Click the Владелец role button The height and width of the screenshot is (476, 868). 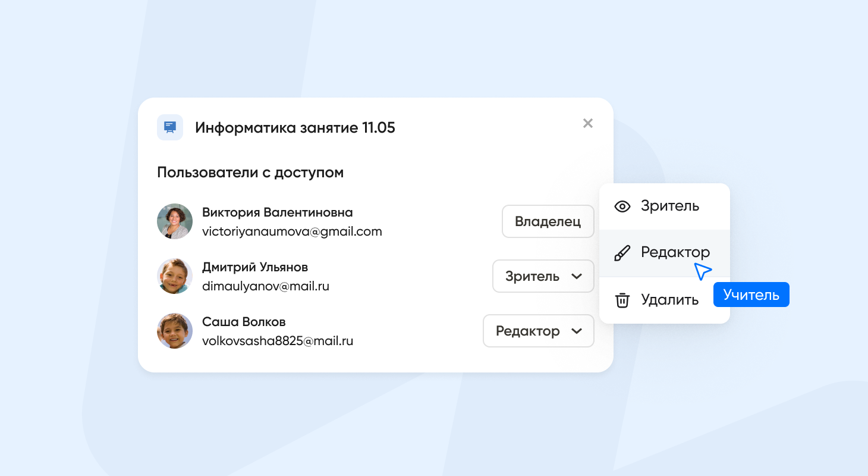[548, 222]
